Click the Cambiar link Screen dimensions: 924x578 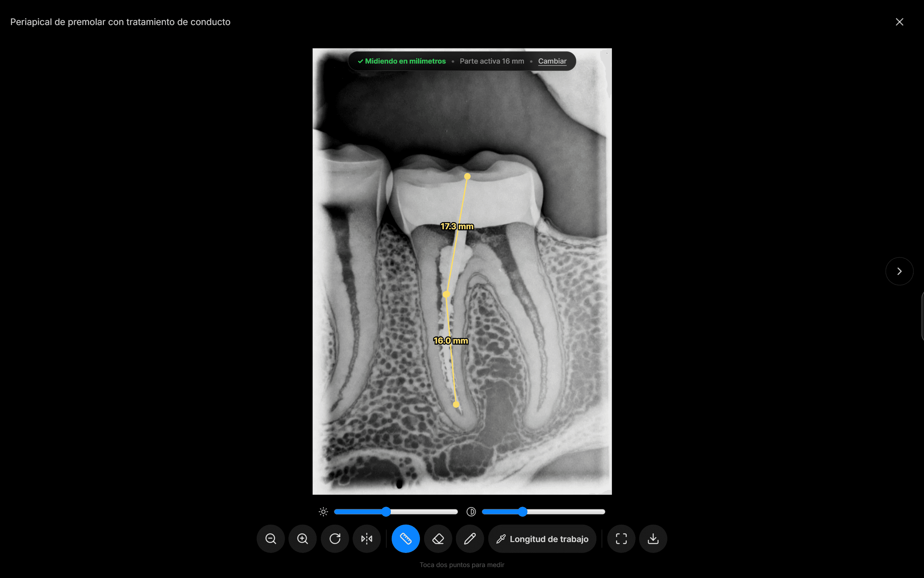552,61
